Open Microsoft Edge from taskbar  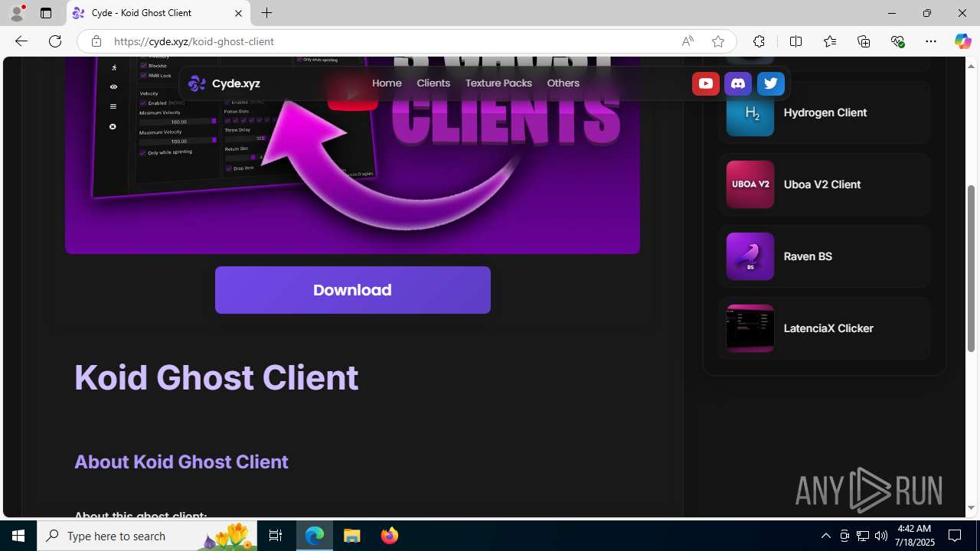pyautogui.click(x=315, y=536)
